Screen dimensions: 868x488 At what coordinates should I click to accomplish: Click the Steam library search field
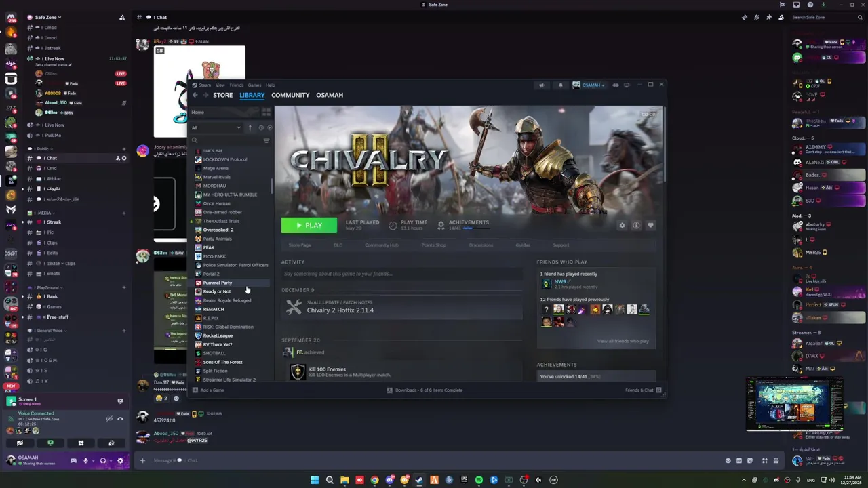[x=224, y=140]
